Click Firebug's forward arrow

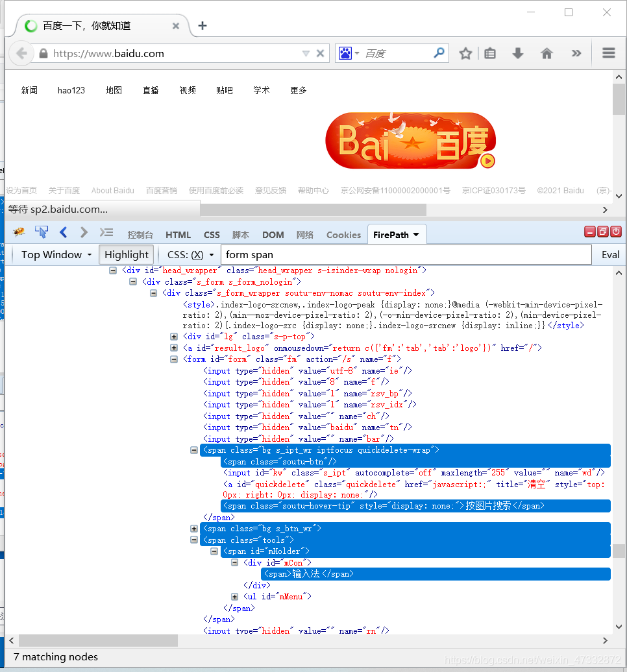pos(84,232)
